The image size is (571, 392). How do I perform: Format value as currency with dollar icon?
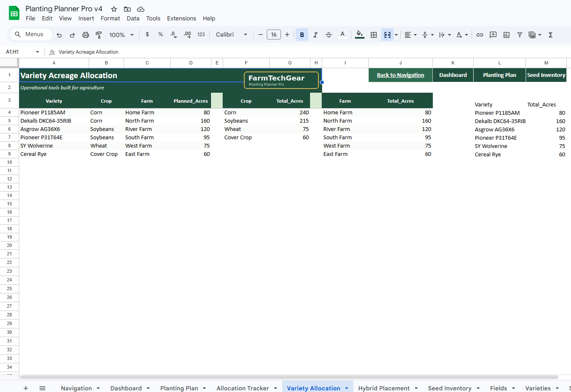(x=147, y=35)
